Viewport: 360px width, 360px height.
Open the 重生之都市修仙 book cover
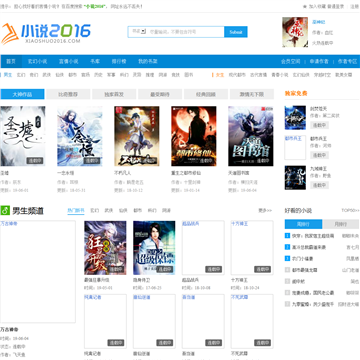194,136
